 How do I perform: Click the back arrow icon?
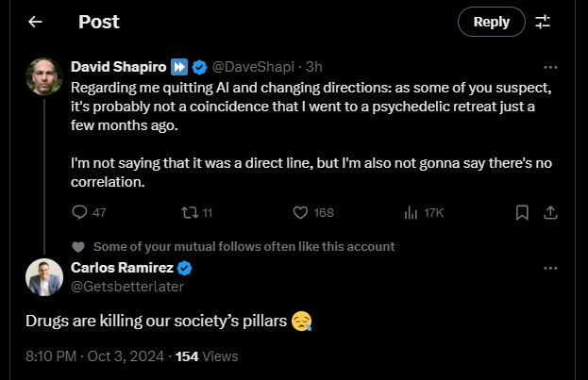(x=35, y=21)
